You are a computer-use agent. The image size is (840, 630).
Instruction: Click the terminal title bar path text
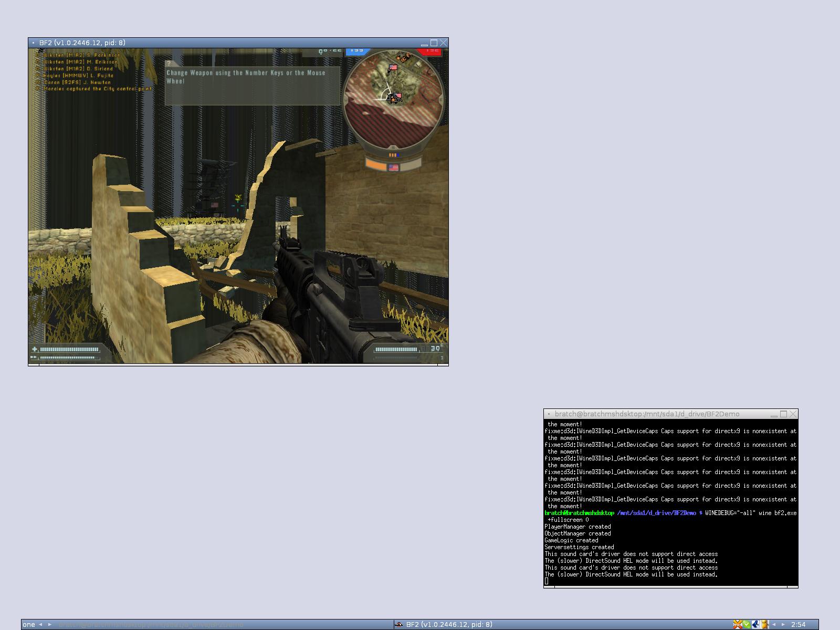[x=647, y=414]
